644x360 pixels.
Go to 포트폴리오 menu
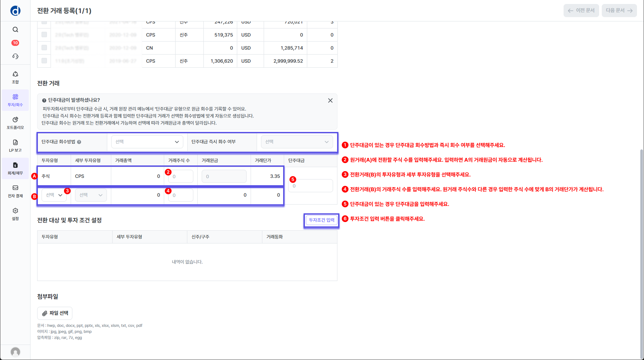coord(15,123)
